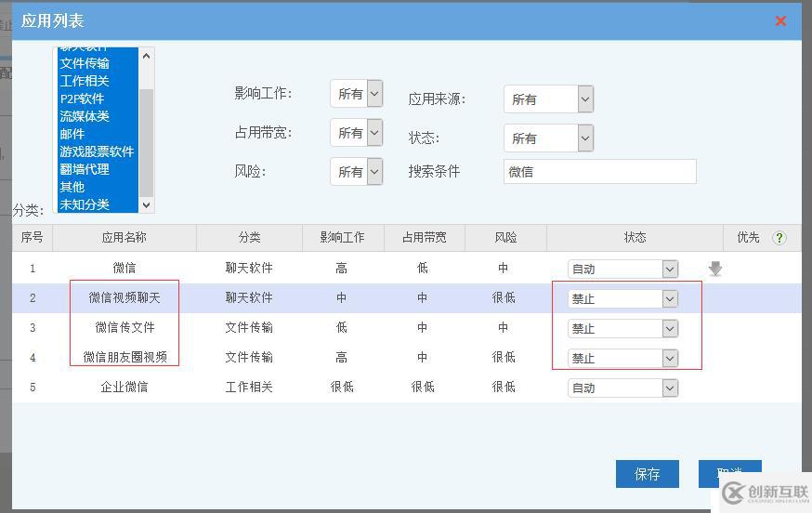Click 文件传输 category cell of 微信传文件

point(249,327)
